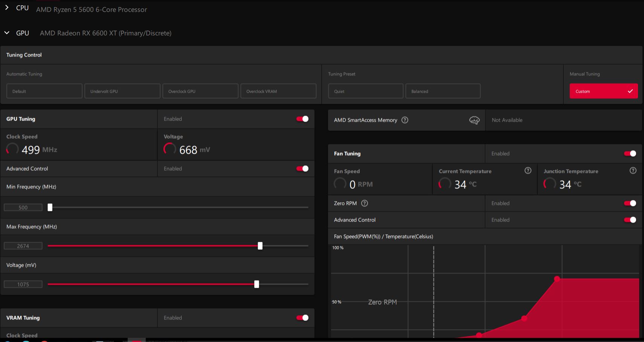644x342 pixels.
Task: Click the Min Frequency value field showing 500
Action: (x=23, y=208)
